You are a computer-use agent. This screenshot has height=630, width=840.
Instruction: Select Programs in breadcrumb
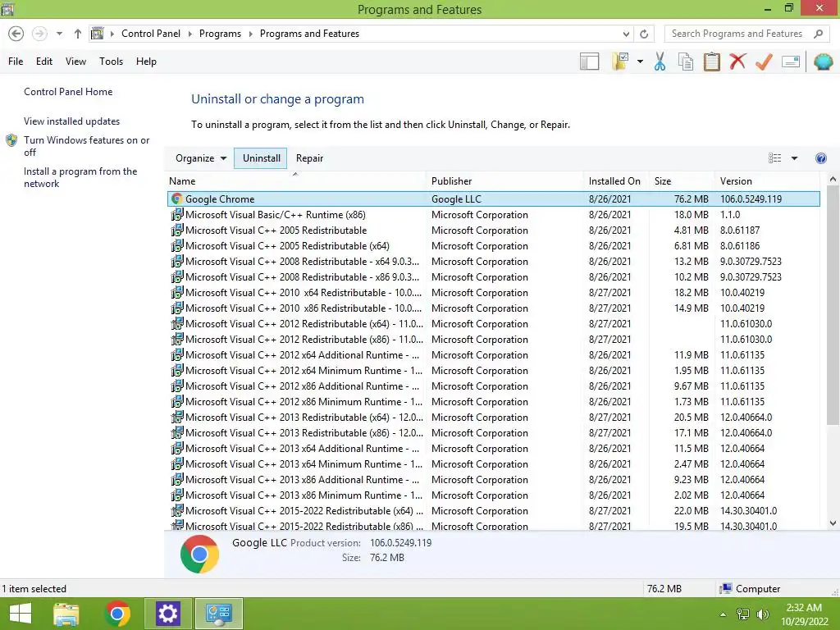(220, 34)
